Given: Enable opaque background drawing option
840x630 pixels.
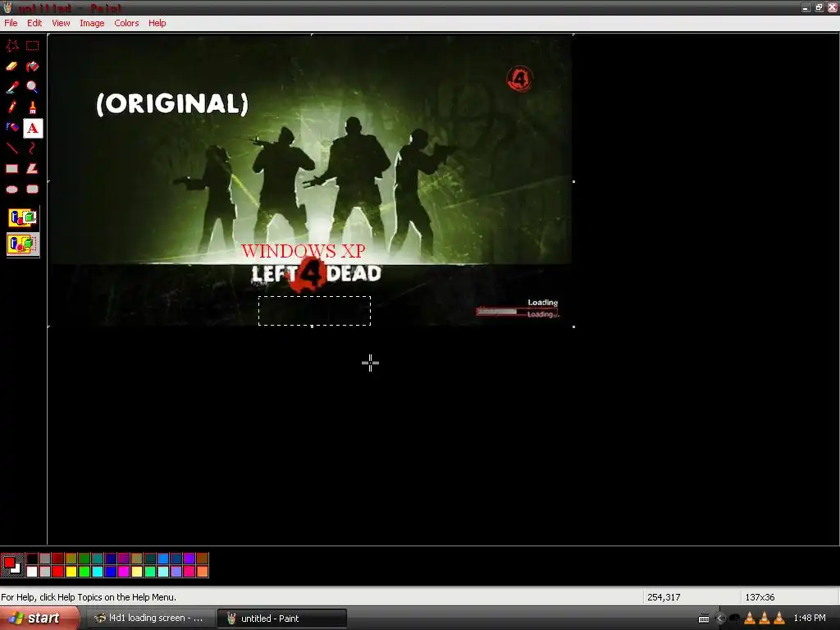Looking at the screenshot, I should point(22,218).
